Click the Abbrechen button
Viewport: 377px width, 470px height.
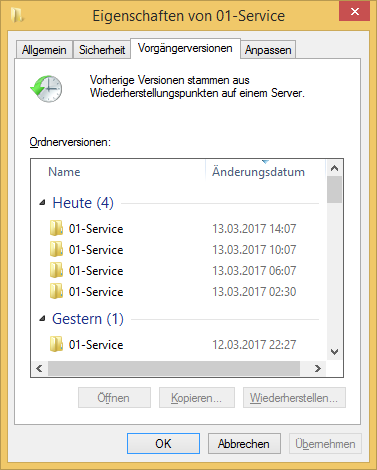point(244,444)
